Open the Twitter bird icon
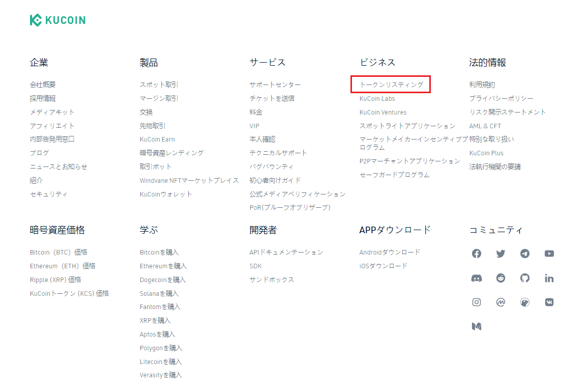Screen dimensions: 588x391 (x=501, y=254)
